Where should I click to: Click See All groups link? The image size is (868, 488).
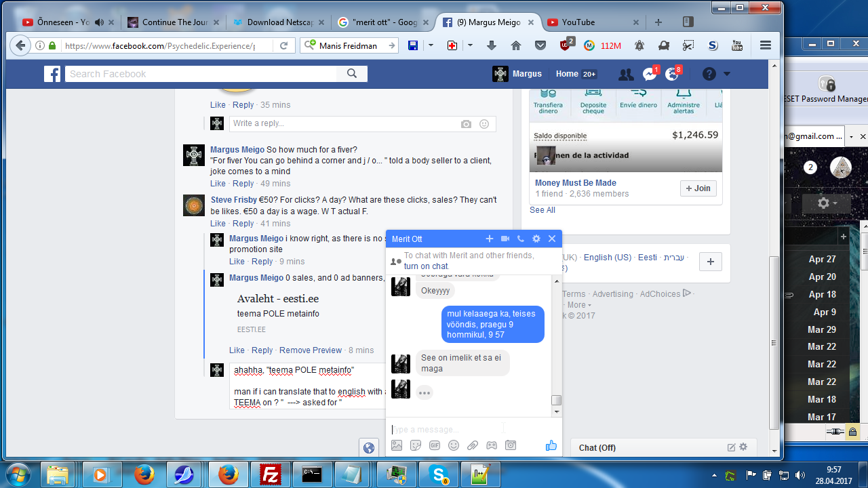coord(542,210)
